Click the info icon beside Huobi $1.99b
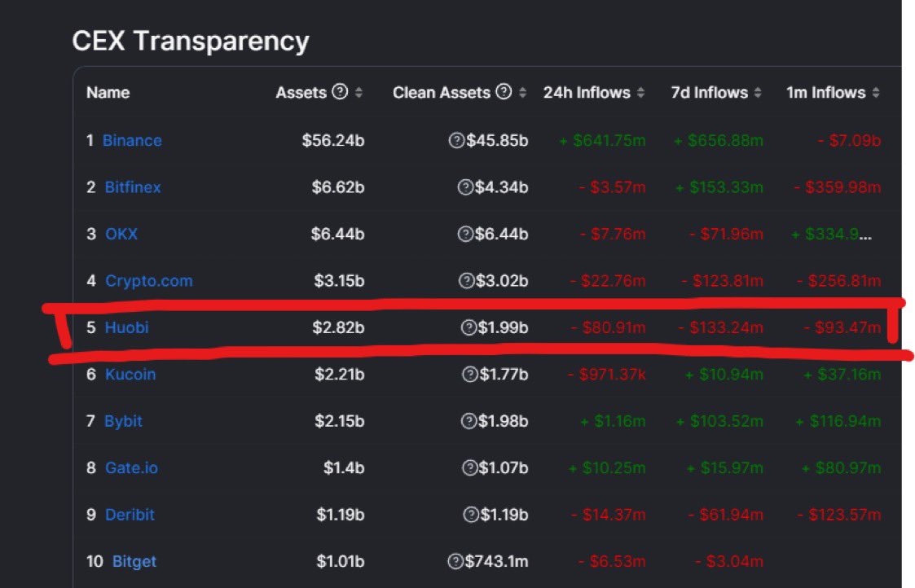 (468, 328)
